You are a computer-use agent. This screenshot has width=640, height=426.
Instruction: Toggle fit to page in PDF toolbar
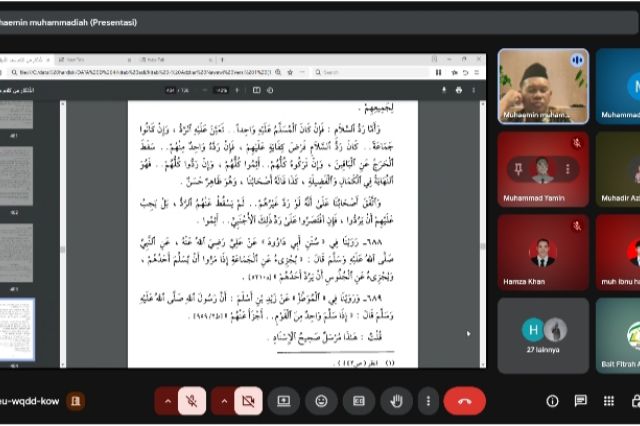pyautogui.click(x=256, y=90)
